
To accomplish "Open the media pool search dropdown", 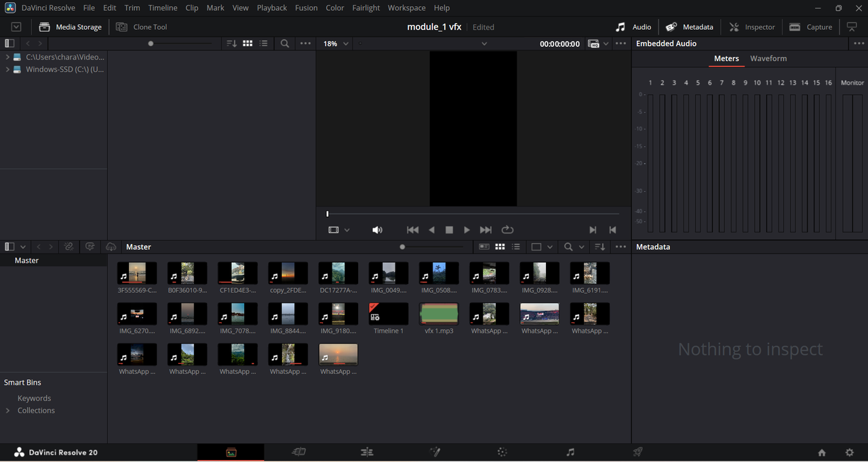I will pyautogui.click(x=574, y=247).
